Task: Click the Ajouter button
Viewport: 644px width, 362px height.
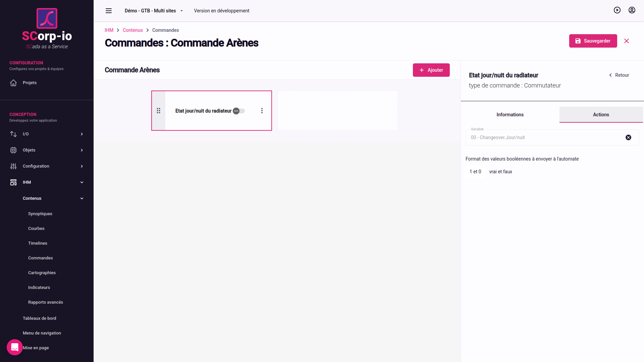Action: tap(431, 70)
